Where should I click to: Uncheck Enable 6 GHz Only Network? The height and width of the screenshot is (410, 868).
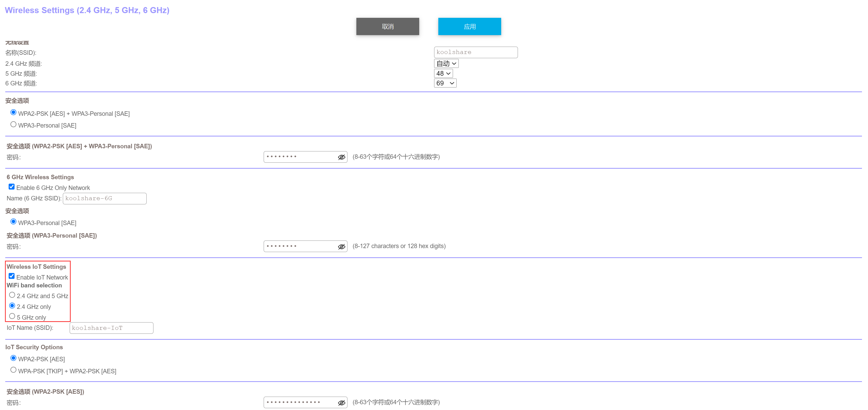pyautogui.click(x=12, y=187)
